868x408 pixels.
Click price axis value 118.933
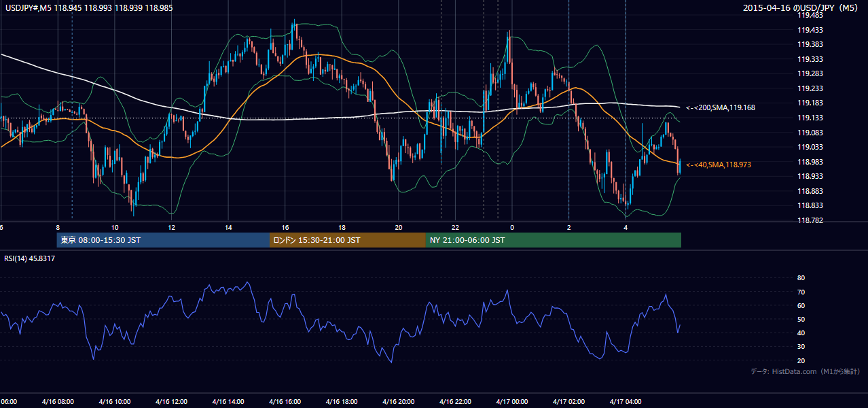click(810, 176)
